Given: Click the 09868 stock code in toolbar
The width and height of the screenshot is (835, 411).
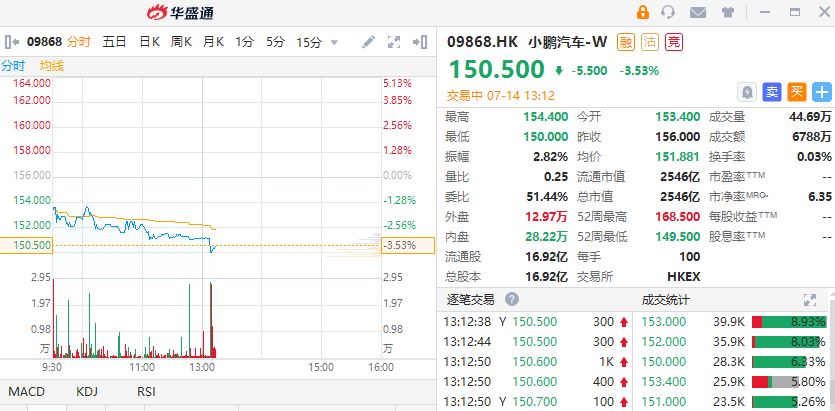Looking at the screenshot, I should pyautogui.click(x=45, y=42).
